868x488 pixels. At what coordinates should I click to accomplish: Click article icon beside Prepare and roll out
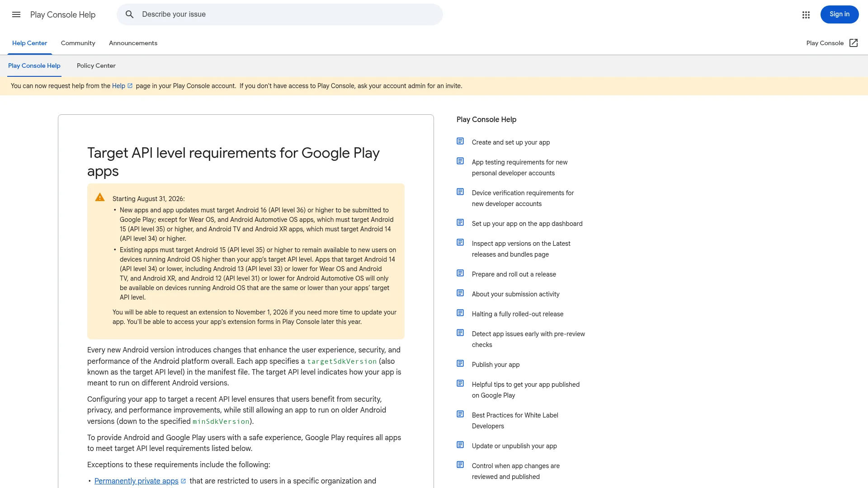point(460,273)
